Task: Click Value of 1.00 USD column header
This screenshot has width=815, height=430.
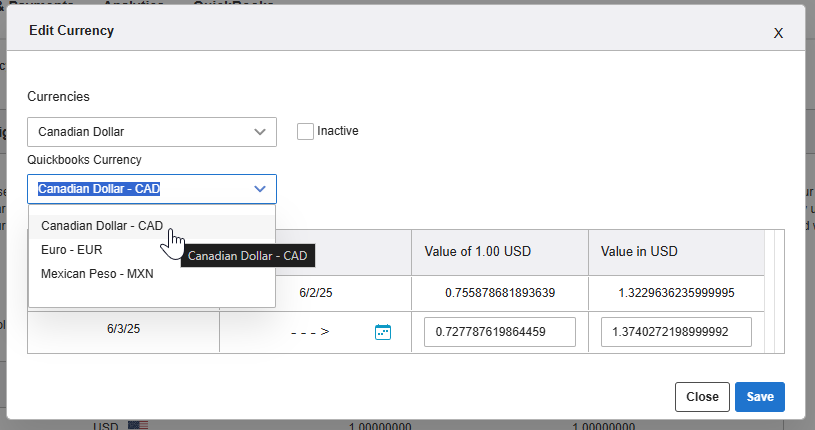Action: point(500,252)
